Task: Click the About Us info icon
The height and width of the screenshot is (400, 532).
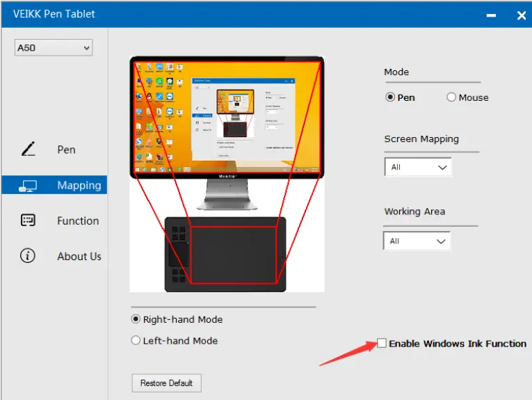Action: (x=29, y=256)
